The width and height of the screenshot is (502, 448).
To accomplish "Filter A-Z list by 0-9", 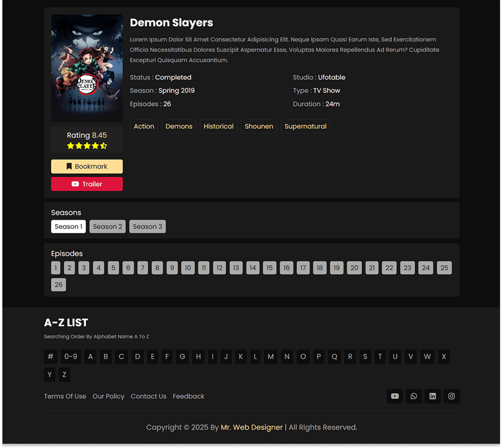I will 71,357.
